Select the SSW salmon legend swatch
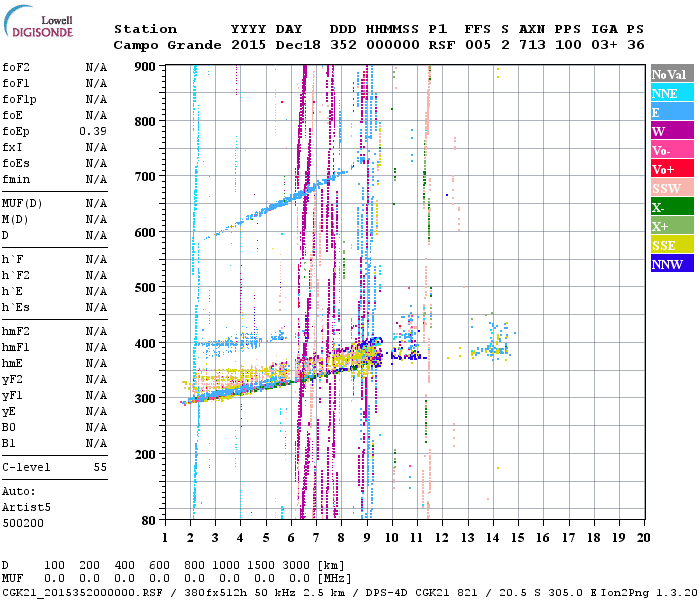This screenshot has height=600, width=700. 672,188
